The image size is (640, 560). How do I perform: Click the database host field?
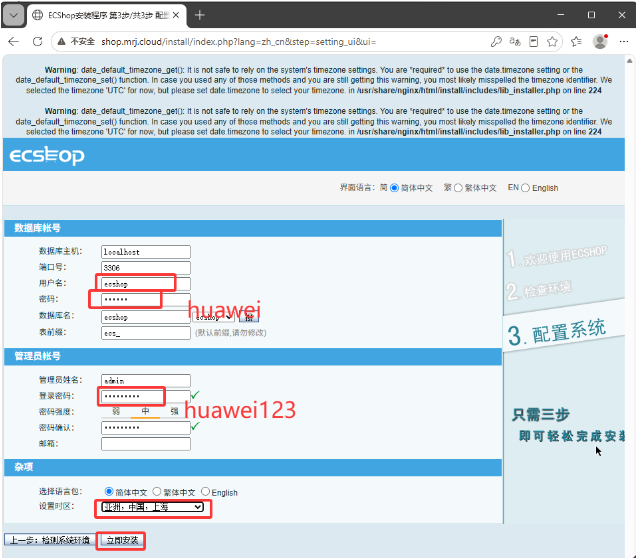point(146,252)
